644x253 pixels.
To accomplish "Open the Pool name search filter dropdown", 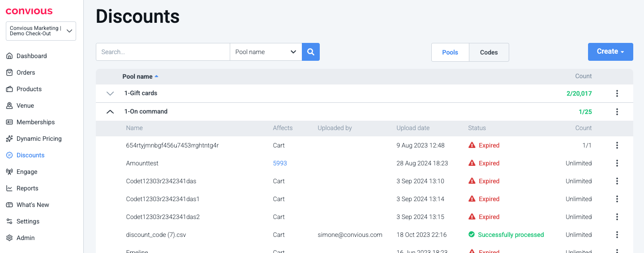I will point(266,52).
